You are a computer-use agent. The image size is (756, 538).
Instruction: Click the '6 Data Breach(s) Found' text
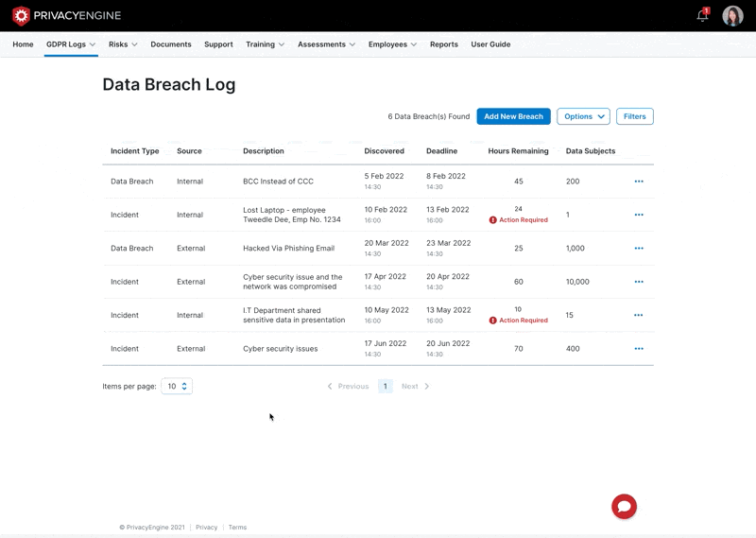(429, 116)
